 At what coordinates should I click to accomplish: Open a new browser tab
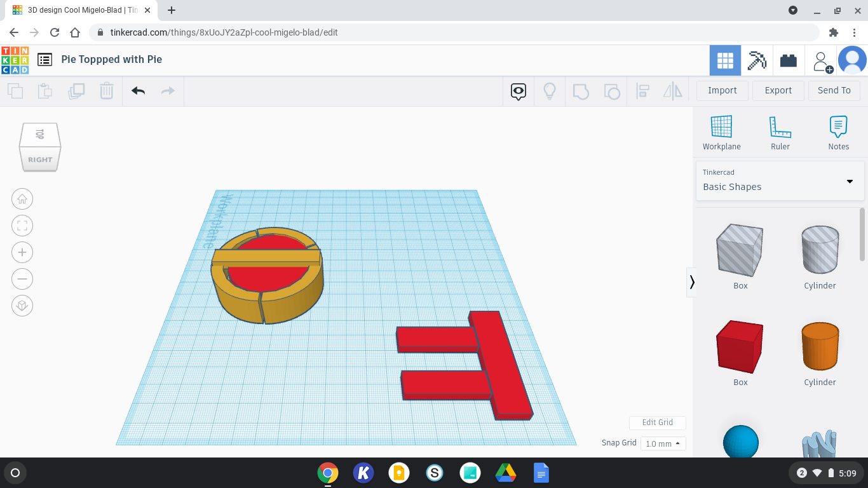click(x=171, y=10)
